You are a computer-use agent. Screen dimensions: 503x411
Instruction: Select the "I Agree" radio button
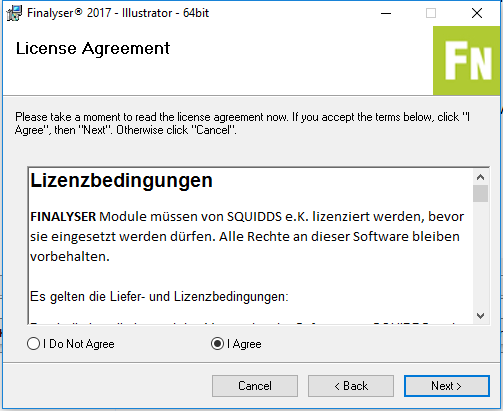[x=236, y=344]
